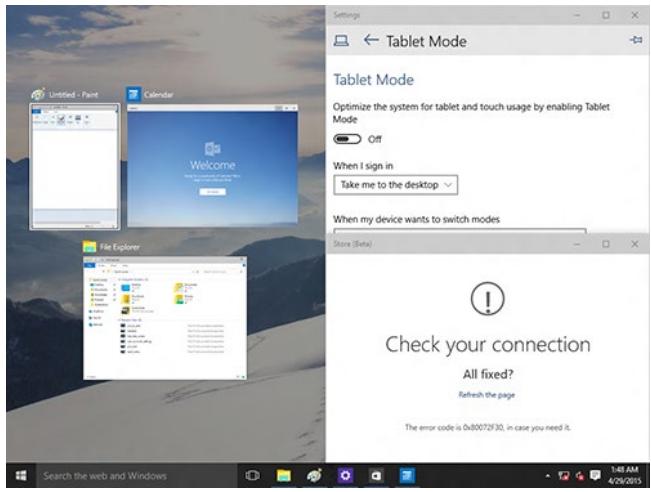Go back using Settings back arrow
The width and height of the screenshot is (651, 492).
click(x=371, y=41)
